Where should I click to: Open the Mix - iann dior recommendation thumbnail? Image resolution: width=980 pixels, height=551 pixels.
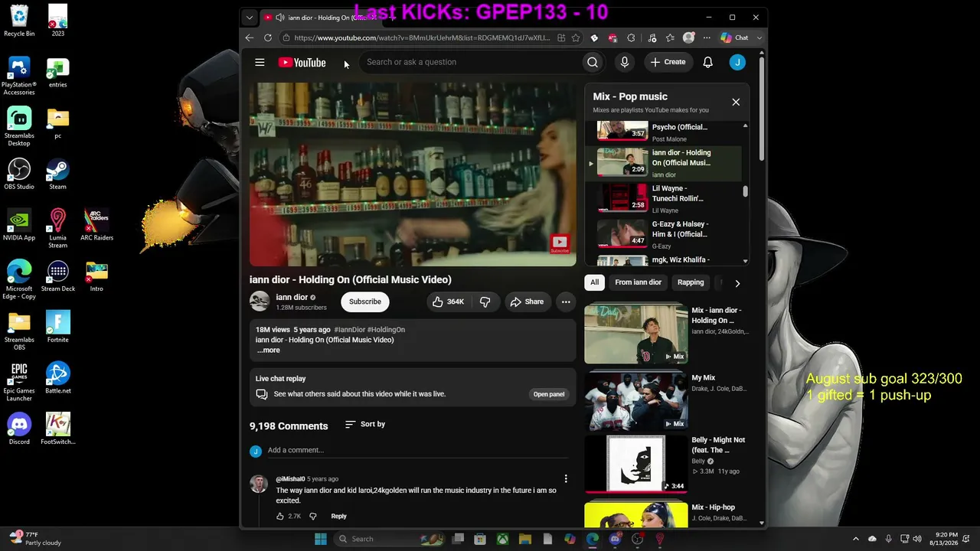636,334
